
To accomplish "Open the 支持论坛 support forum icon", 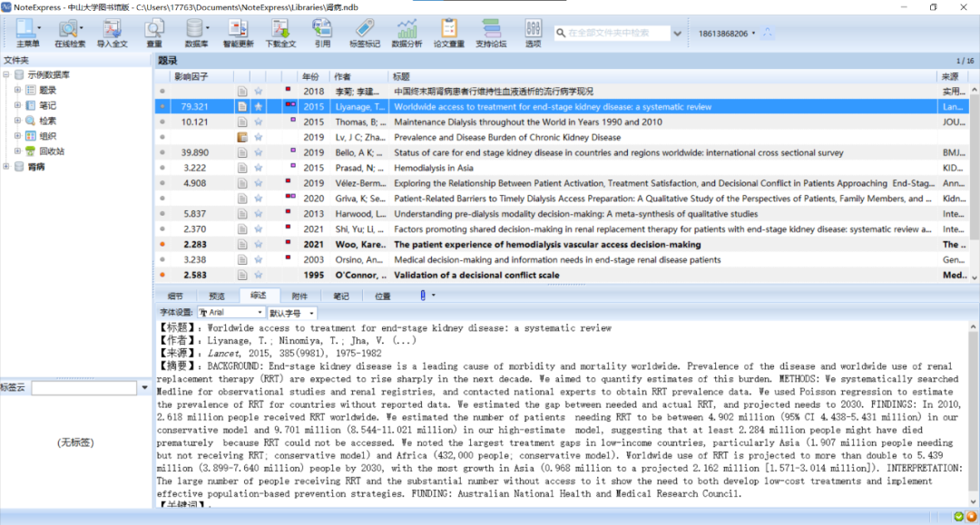I will click(x=491, y=33).
